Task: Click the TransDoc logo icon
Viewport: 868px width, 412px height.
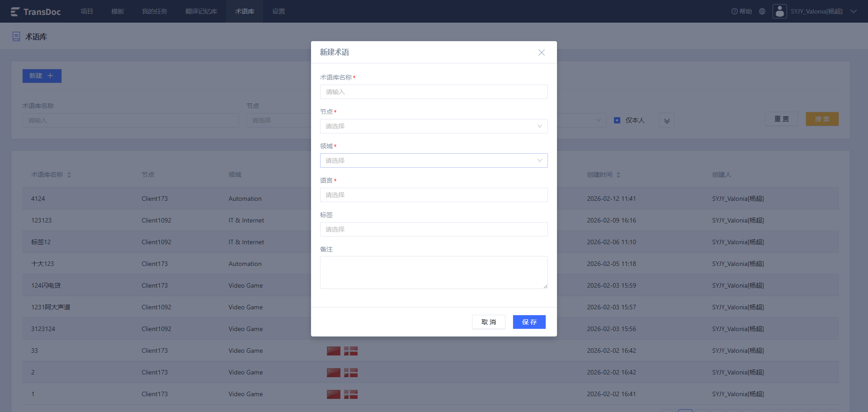Action: (x=15, y=12)
